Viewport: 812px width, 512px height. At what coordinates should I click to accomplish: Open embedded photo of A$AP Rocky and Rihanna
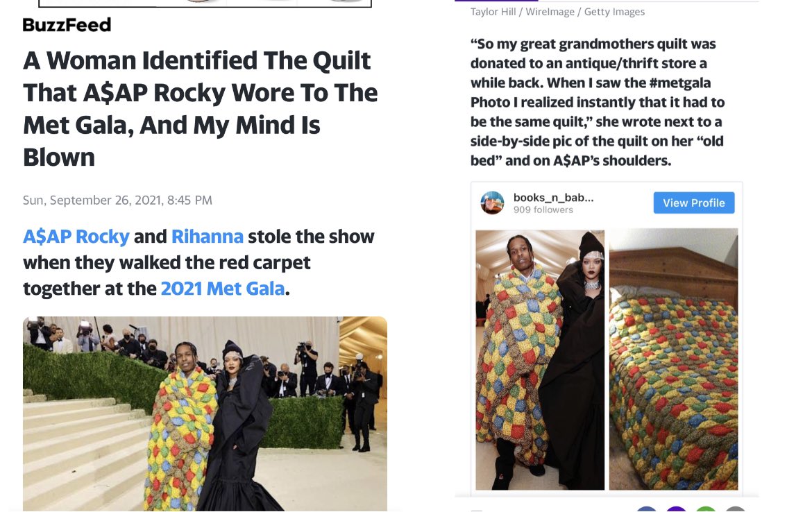pos(540,359)
